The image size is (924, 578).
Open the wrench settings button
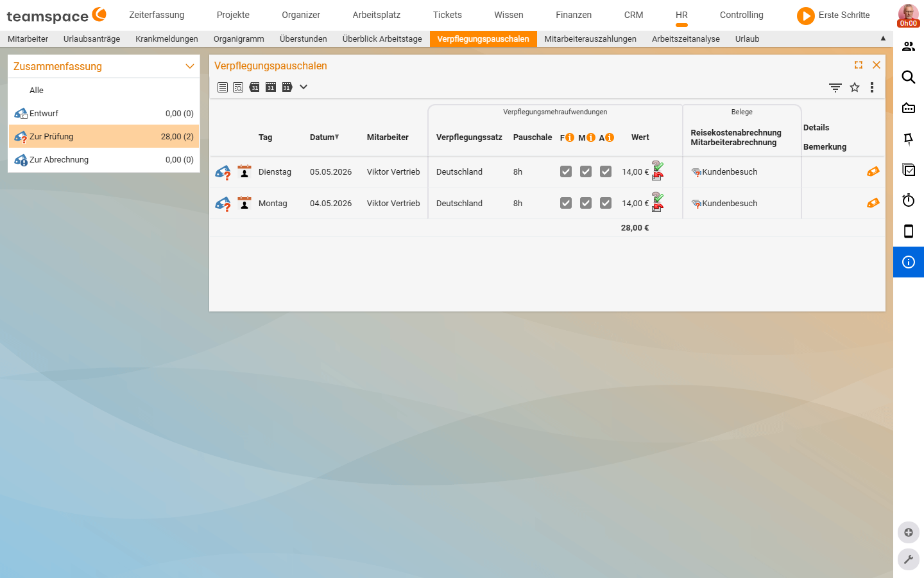coord(909,559)
